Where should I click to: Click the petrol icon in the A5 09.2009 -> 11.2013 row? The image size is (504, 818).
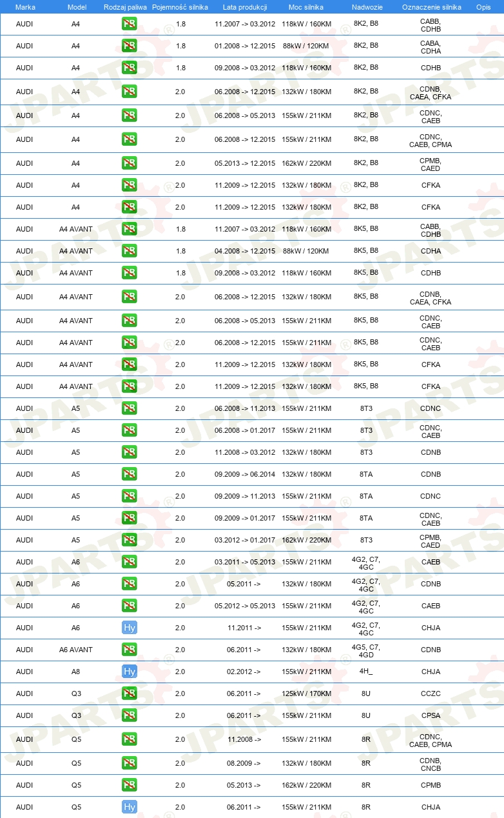[130, 496]
